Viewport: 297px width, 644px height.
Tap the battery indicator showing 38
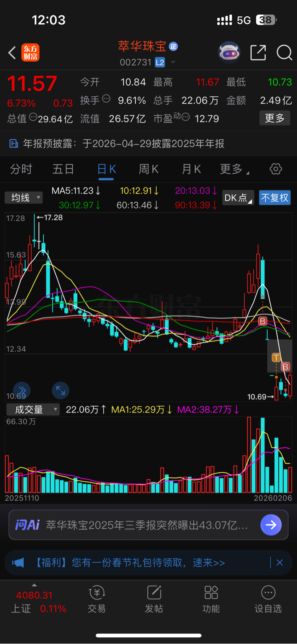tap(266, 20)
